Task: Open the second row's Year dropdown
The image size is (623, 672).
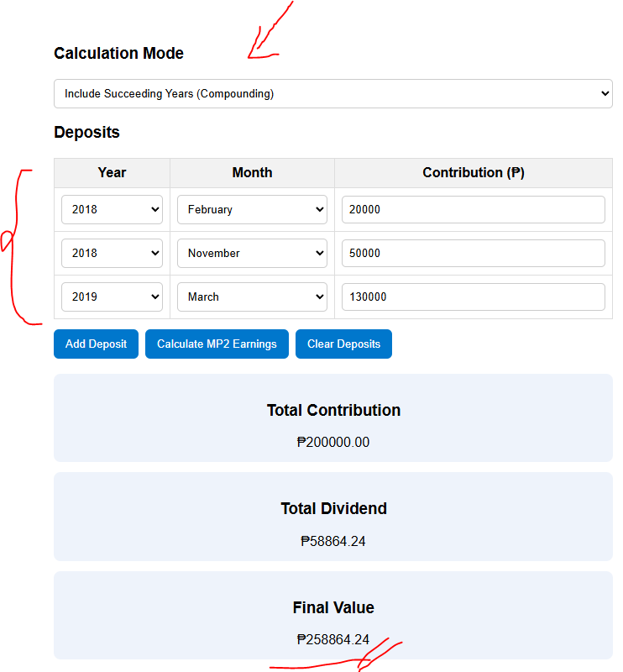Action: [111, 253]
